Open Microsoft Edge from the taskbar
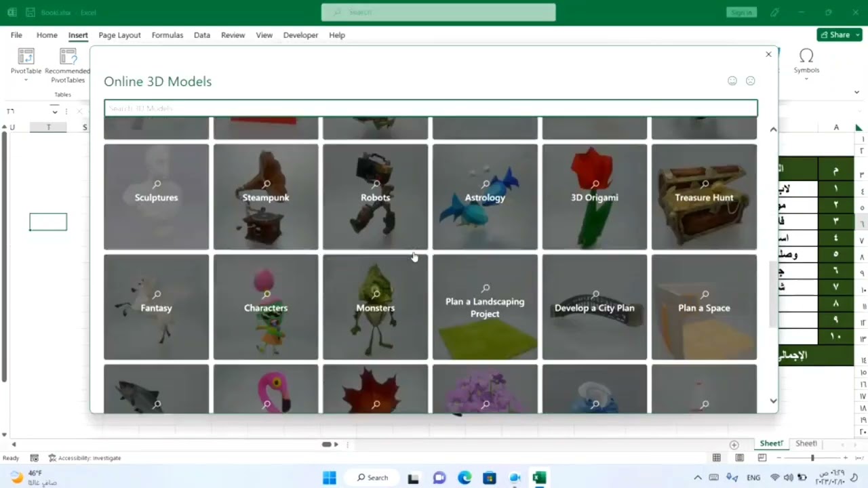This screenshot has width=868, height=488. (x=465, y=478)
